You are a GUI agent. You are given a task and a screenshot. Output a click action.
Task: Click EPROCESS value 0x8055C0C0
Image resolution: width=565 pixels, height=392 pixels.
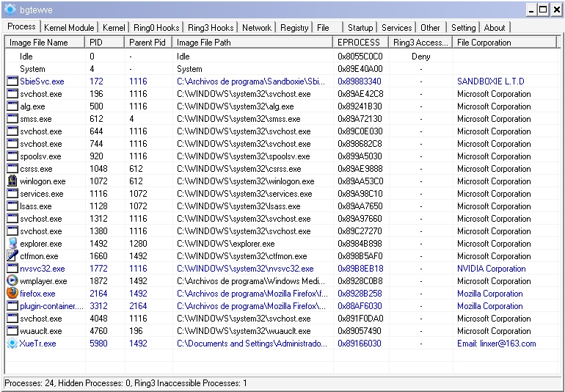pos(360,57)
